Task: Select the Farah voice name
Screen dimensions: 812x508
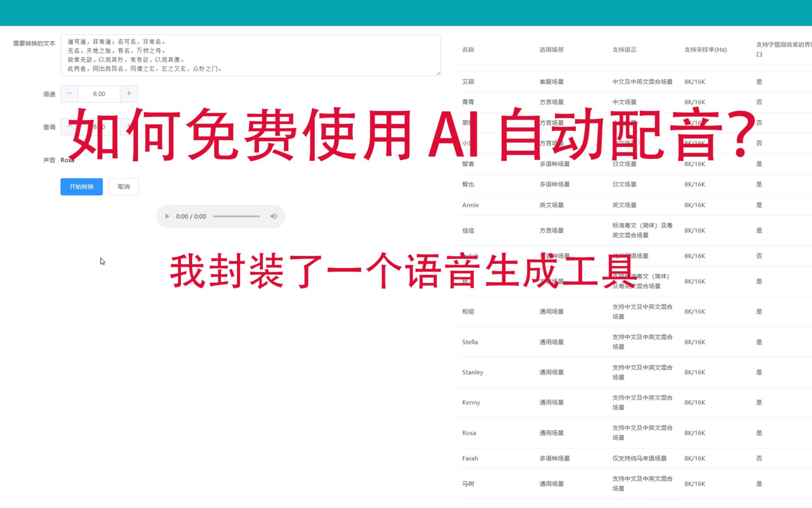Action: (x=470, y=458)
